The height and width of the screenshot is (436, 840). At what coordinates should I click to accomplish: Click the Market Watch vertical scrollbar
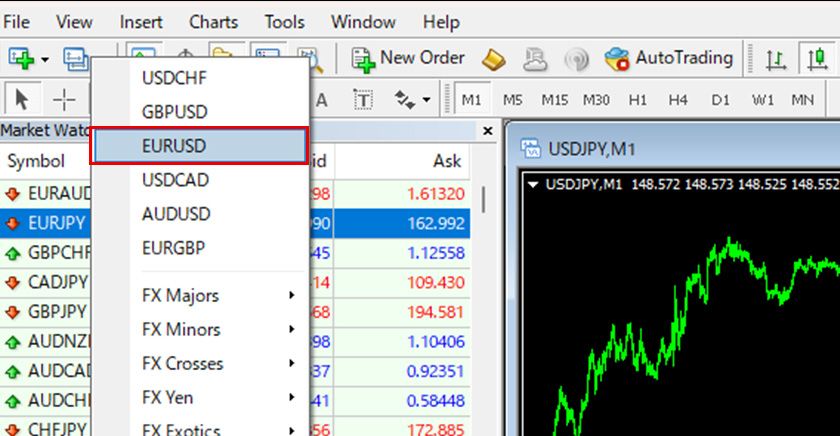[484, 198]
